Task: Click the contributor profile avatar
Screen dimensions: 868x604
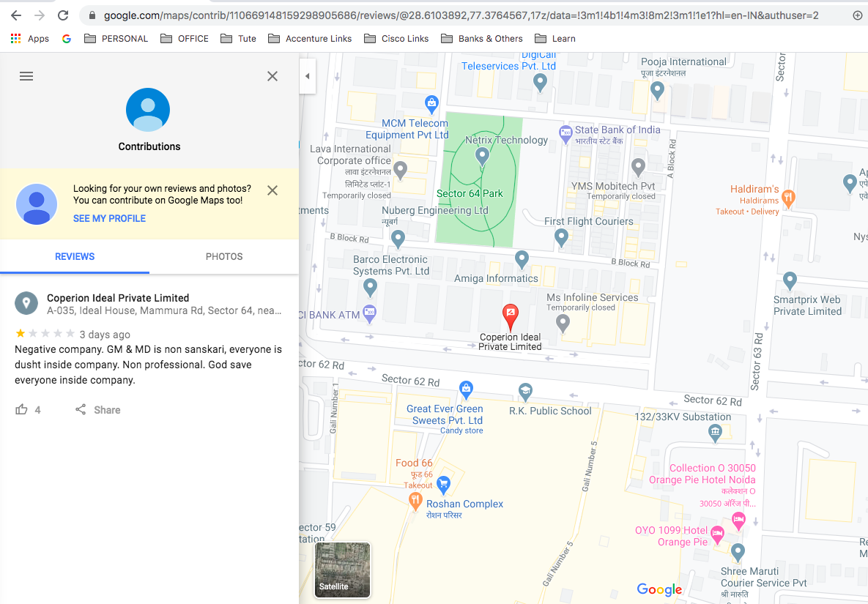Action: tap(148, 110)
